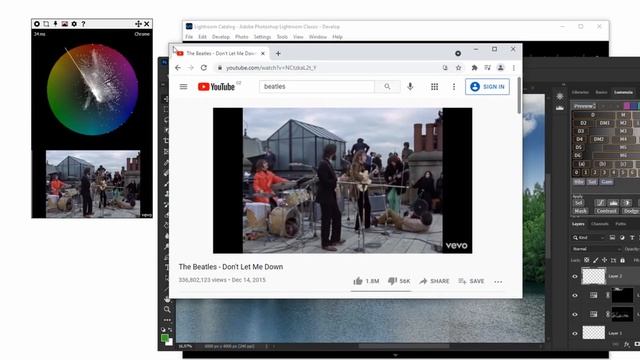Switch to the Channels tab in Photoshop

tap(600, 224)
